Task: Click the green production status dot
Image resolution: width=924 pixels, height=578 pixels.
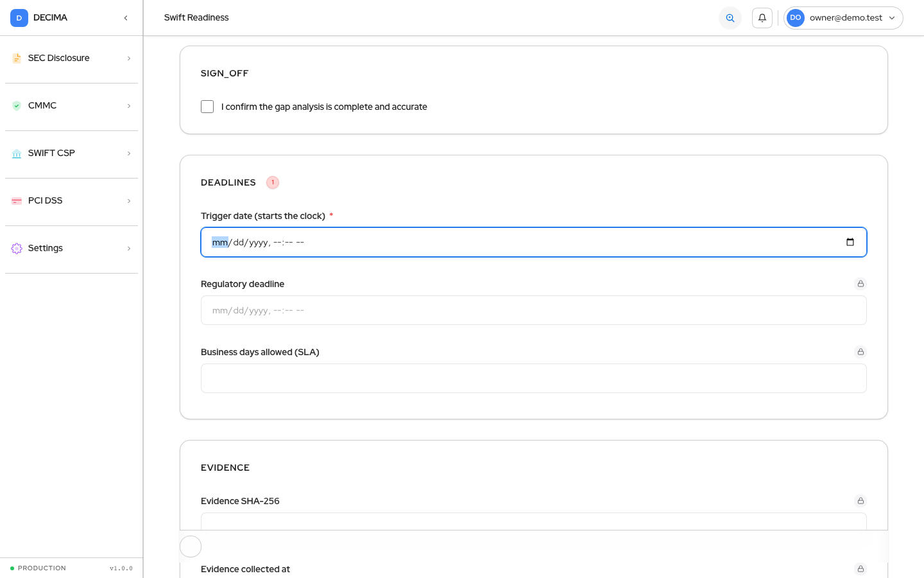Action: tap(12, 568)
